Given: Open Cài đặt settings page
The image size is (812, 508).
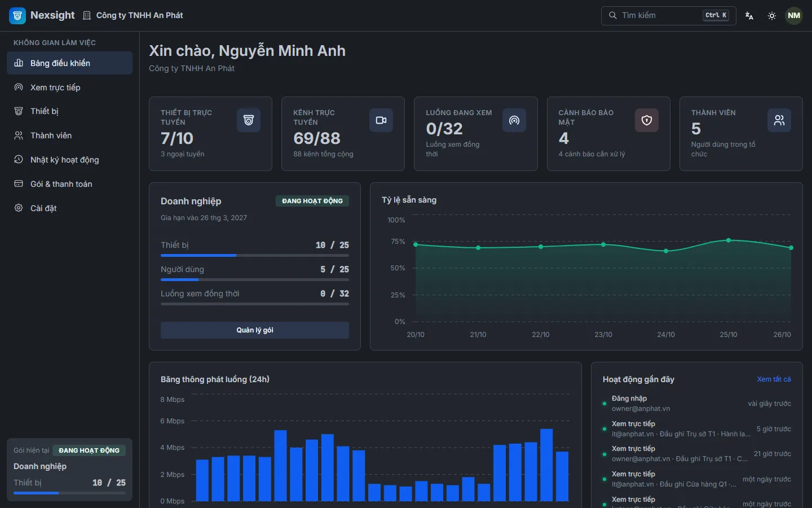Looking at the screenshot, I should (70, 208).
